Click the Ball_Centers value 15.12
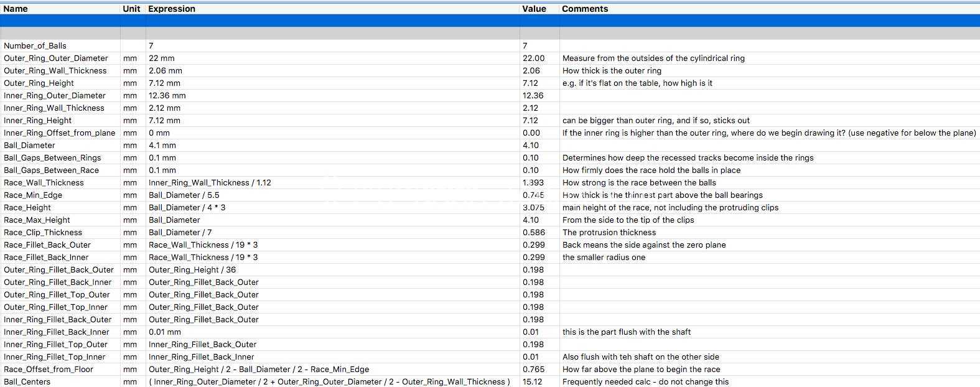Viewport: 980px width, 387px height. pos(533,381)
